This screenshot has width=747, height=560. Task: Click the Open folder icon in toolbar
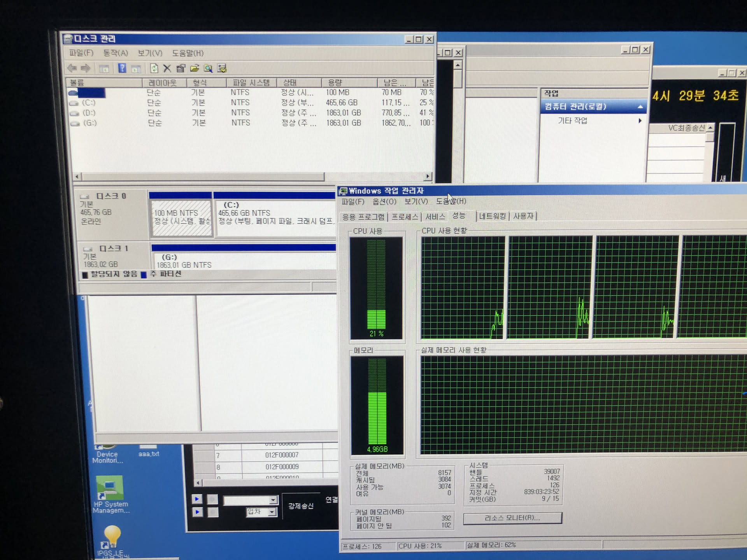point(195,69)
